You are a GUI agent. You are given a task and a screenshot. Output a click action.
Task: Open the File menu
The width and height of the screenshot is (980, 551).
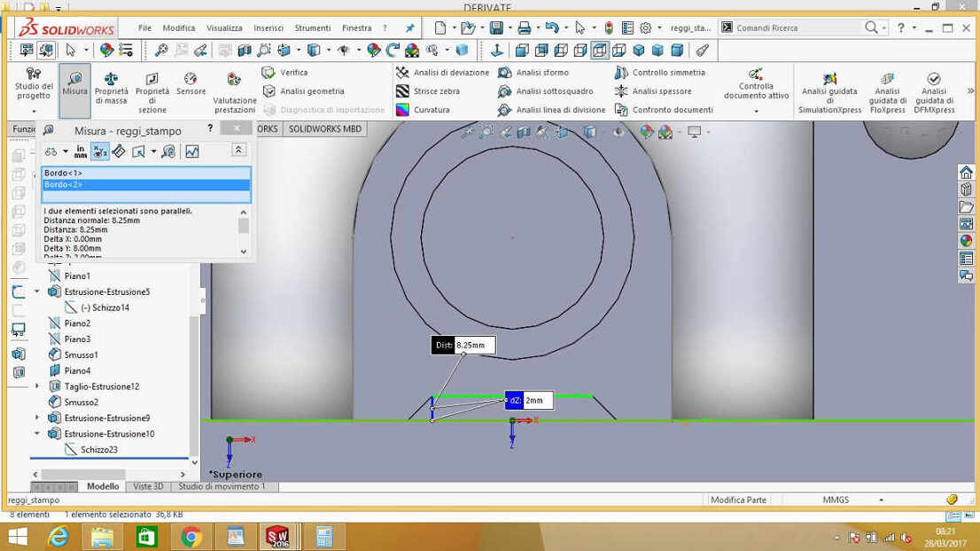pos(144,28)
